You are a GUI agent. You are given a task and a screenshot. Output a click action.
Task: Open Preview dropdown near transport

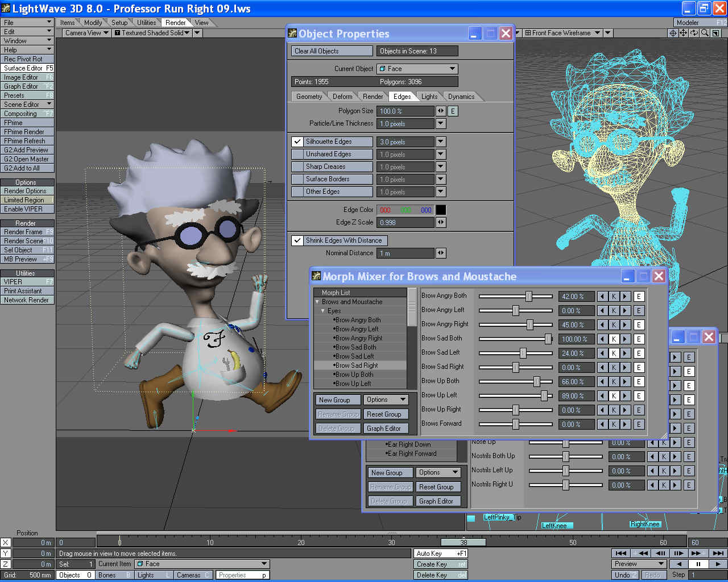639,564
